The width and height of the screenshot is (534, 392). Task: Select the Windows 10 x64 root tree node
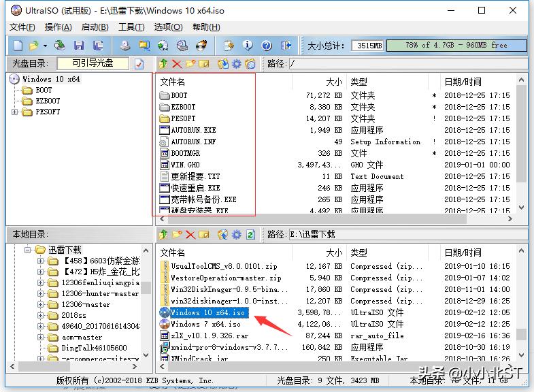[x=51, y=79]
